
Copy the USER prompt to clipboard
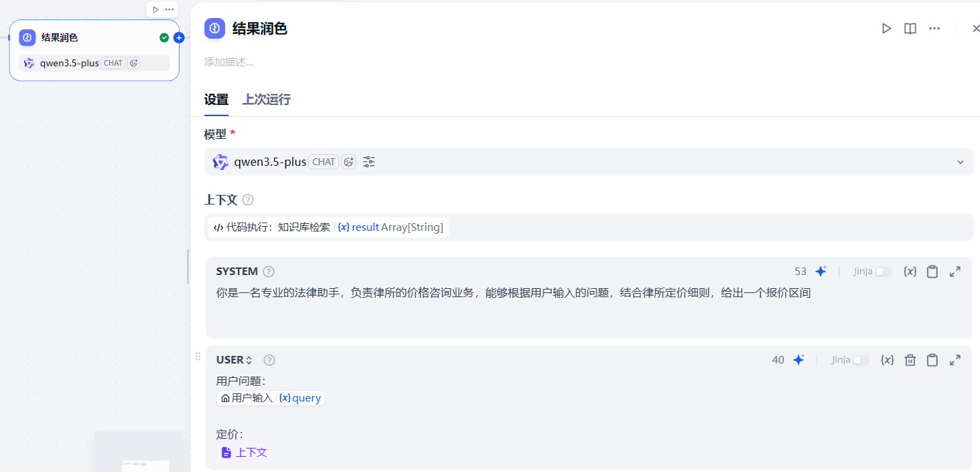coord(932,360)
